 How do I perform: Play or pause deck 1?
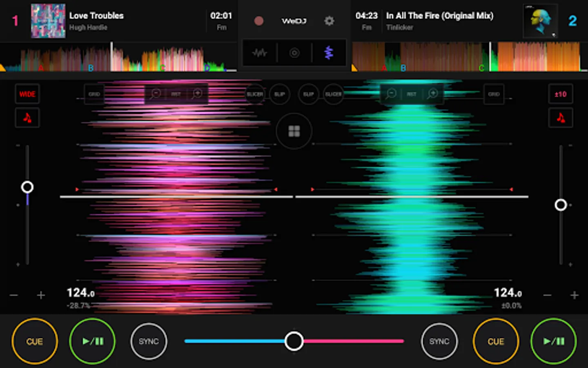coord(93,341)
